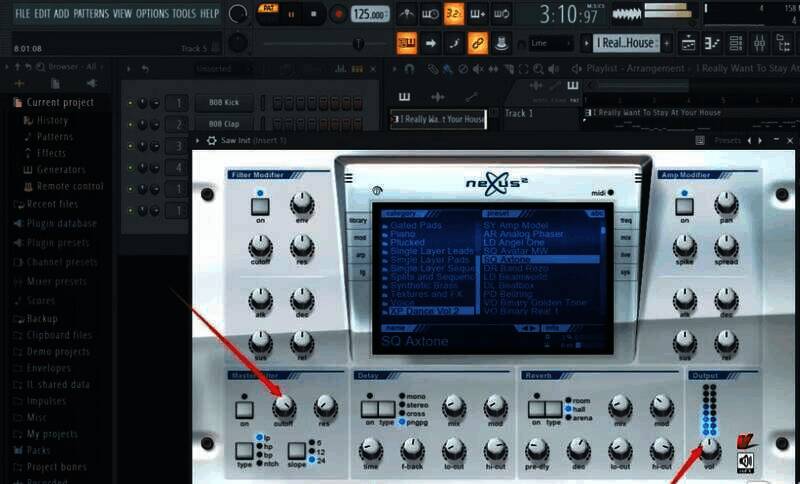Screen dimensions: 800x484
Task: Click the Master Filter type button
Action: 244,451
